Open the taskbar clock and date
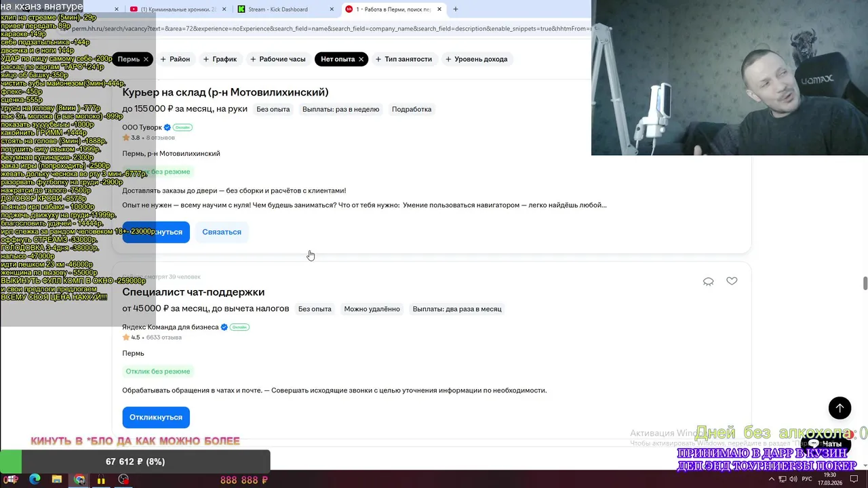This screenshot has height=488, width=868. click(830, 479)
